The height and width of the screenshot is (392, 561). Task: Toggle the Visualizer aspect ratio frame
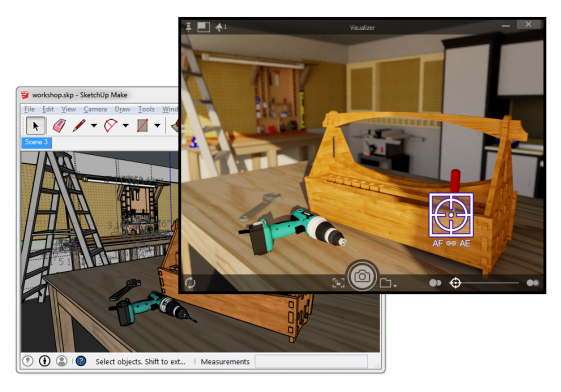pyautogui.click(x=203, y=27)
